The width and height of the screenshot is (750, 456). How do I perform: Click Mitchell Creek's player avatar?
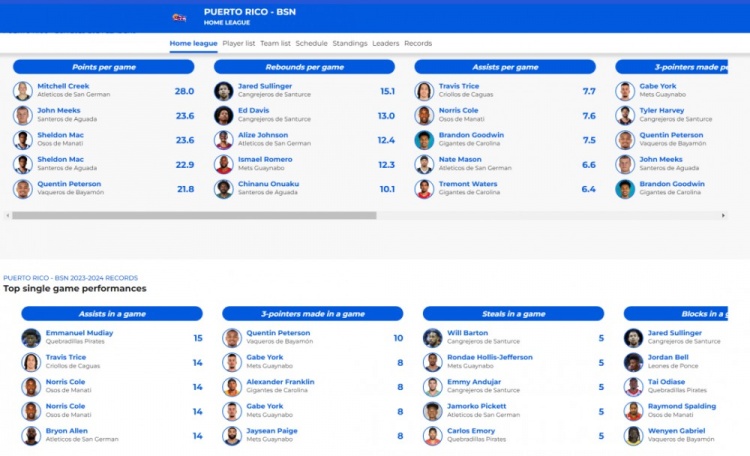pos(22,91)
